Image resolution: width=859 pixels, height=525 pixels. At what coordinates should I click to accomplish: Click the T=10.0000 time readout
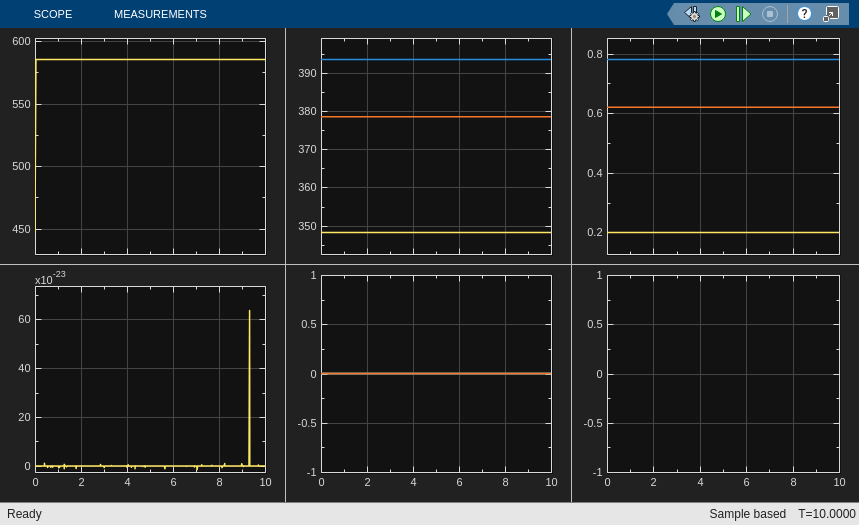click(826, 514)
